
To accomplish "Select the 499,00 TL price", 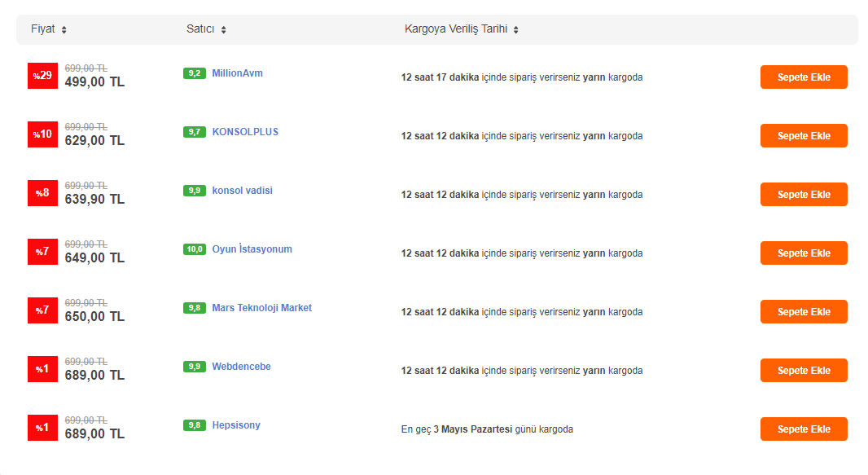I will click(x=94, y=82).
